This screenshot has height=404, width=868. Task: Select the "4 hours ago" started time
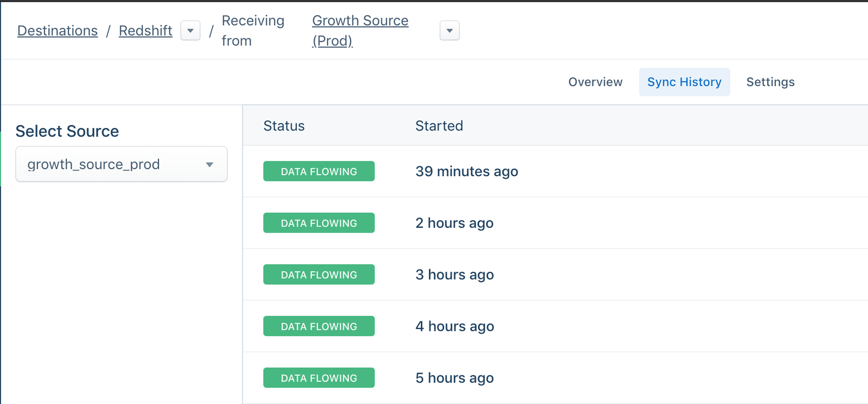click(455, 326)
